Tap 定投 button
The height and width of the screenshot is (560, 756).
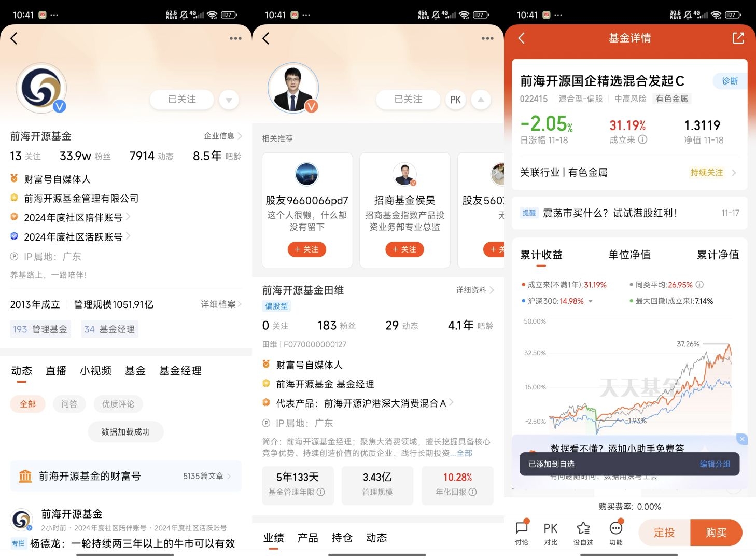(664, 533)
